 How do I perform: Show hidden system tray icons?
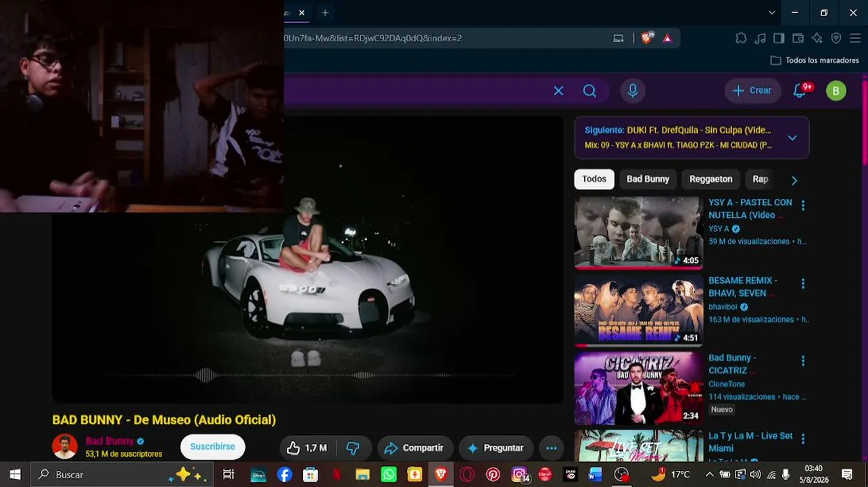point(709,475)
